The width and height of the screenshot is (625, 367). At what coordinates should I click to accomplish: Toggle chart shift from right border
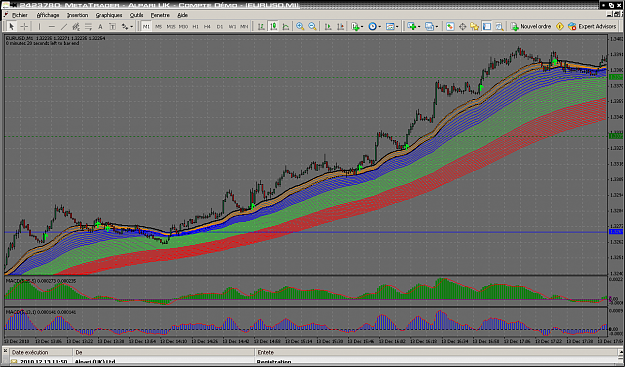click(340, 27)
